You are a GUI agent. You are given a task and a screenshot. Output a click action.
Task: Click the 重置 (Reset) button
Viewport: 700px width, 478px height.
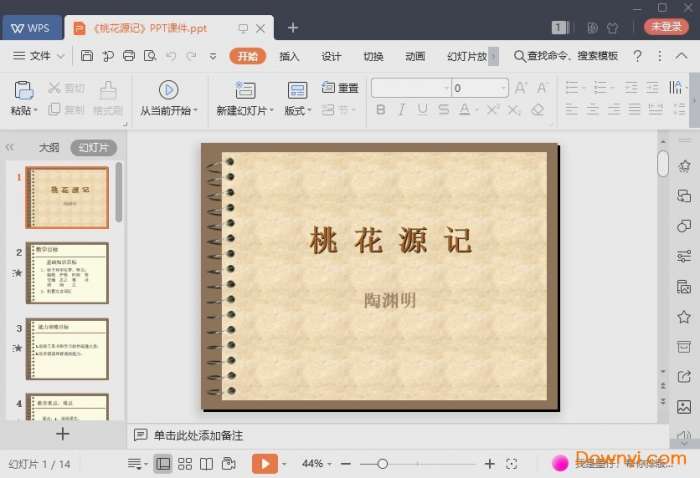click(341, 88)
